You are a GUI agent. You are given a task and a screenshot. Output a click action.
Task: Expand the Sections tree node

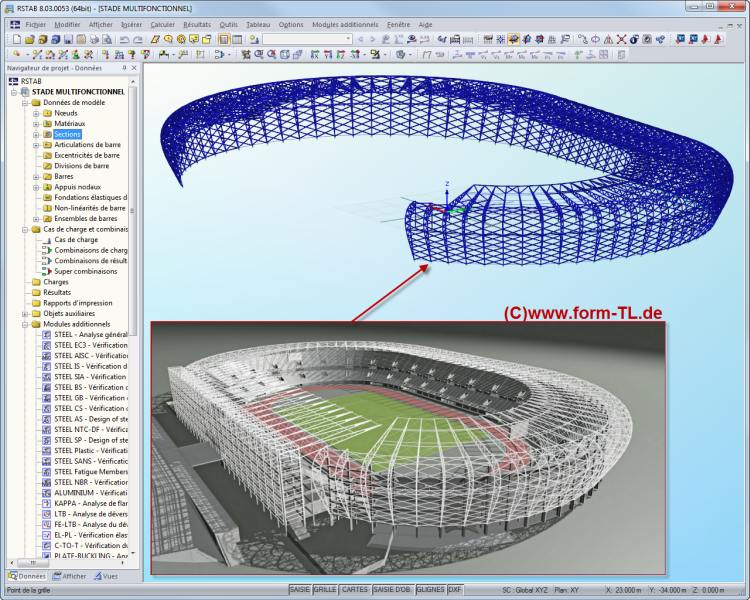[36, 134]
